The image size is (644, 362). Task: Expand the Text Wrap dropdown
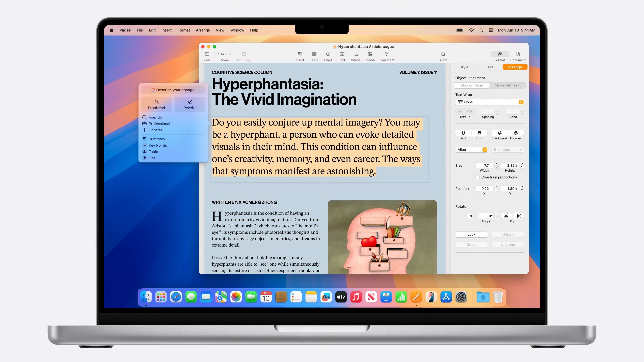[490, 102]
